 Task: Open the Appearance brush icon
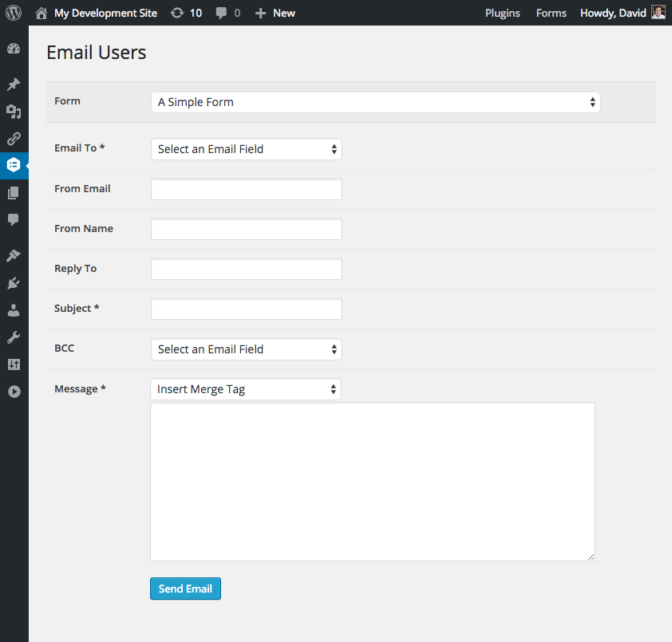click(14, 254)
